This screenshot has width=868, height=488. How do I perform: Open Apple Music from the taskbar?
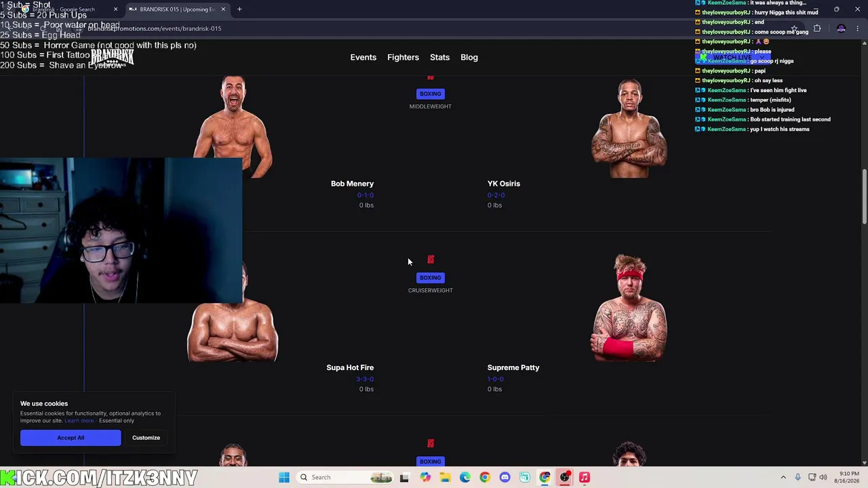584,477
